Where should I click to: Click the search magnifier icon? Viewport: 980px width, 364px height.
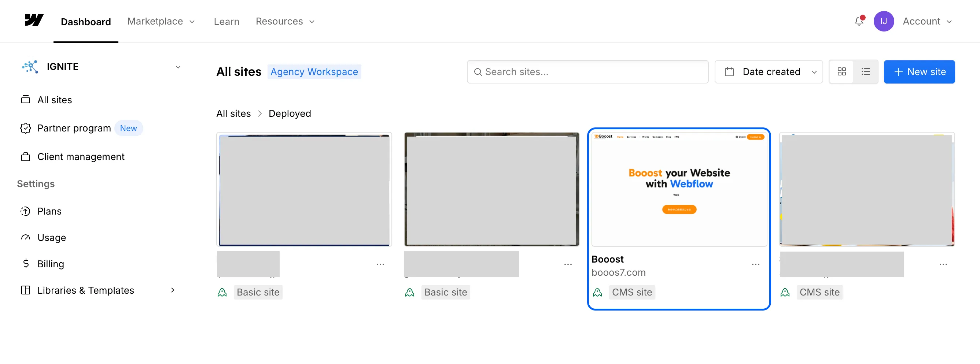click(478, 72)
